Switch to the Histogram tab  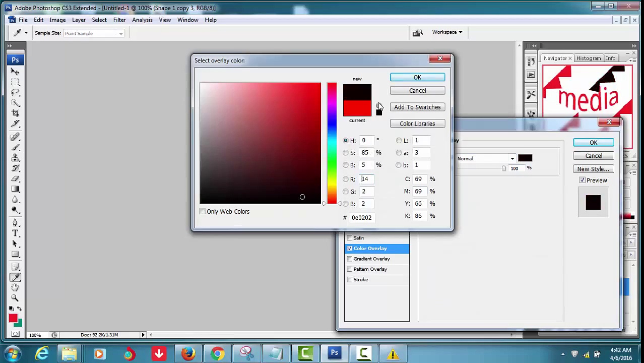point(588,58)
